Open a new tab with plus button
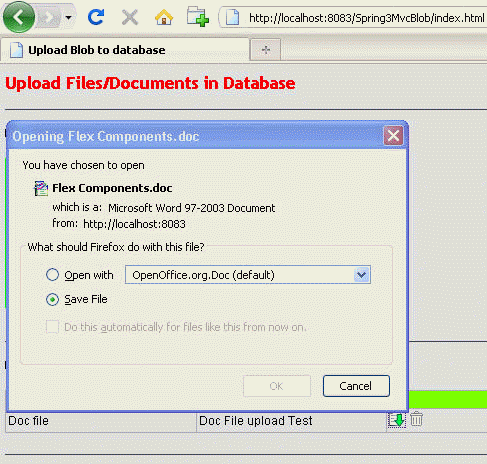 (266, 50)
